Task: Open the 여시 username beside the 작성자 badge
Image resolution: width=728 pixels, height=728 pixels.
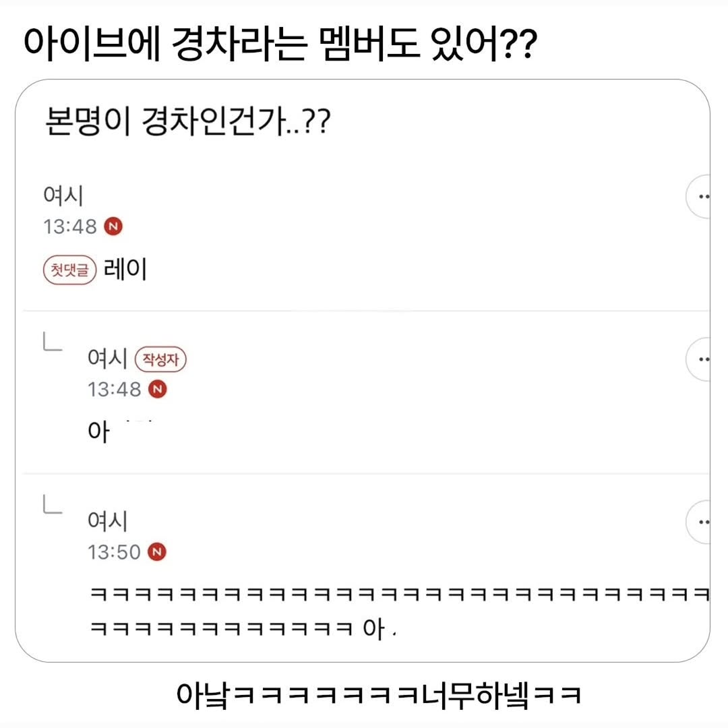Action: point(107,359)
